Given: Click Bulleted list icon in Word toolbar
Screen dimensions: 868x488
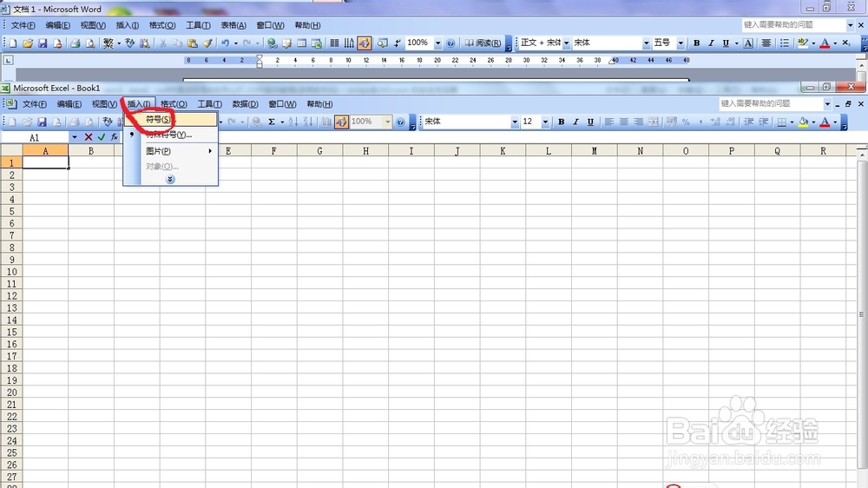Looking at the screenshot, I should point(785,43).
